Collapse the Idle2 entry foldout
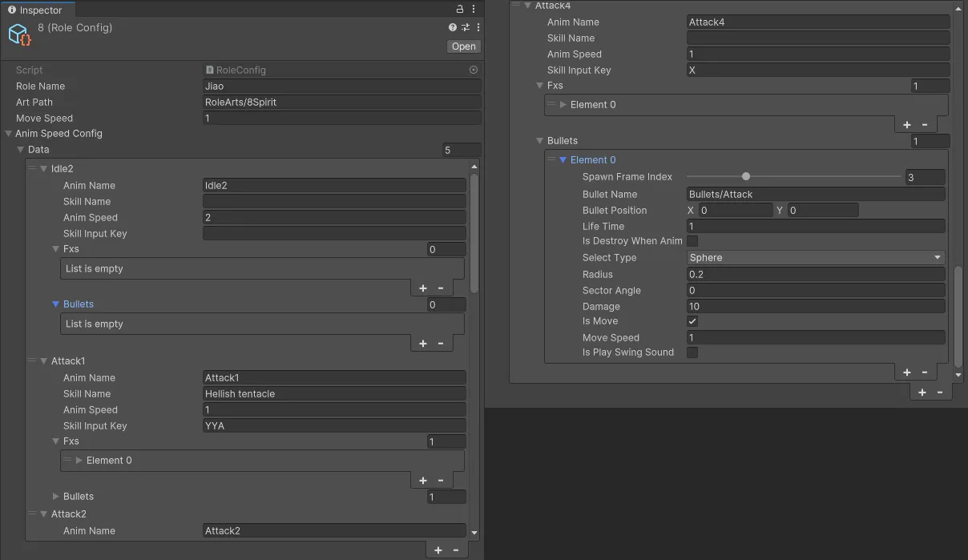Image resolution: width=968 pixels, height=560 pixels. pyautogui.click(x=44, y=168)
